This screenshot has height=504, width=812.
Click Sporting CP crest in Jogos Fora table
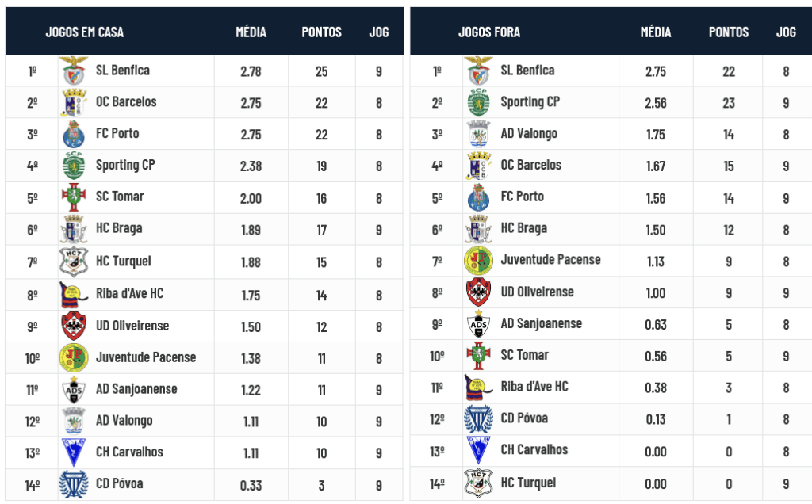(x=478, y=103)
